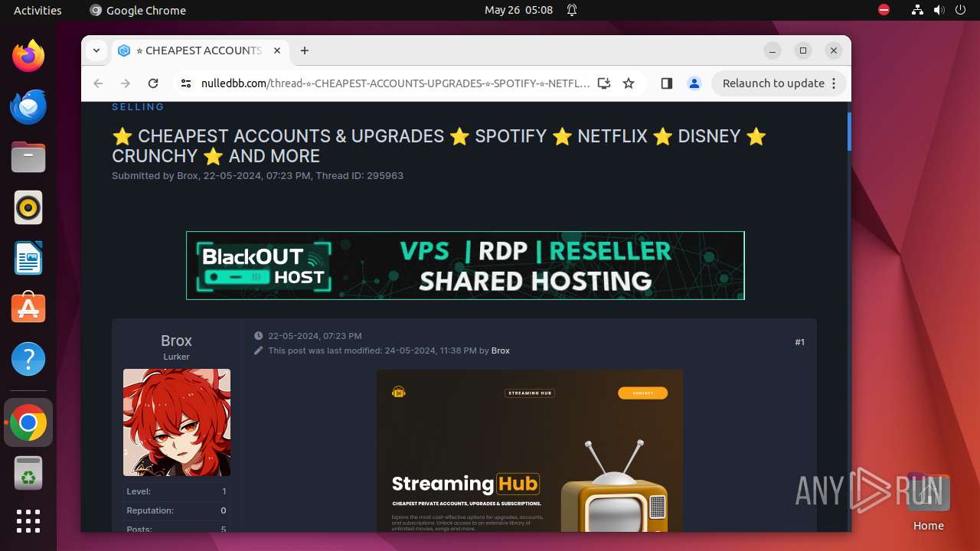Open the volume icon in the top bar
Viewport: 980px width, 551px height.
pyautogui.click(x=939, y=10)
